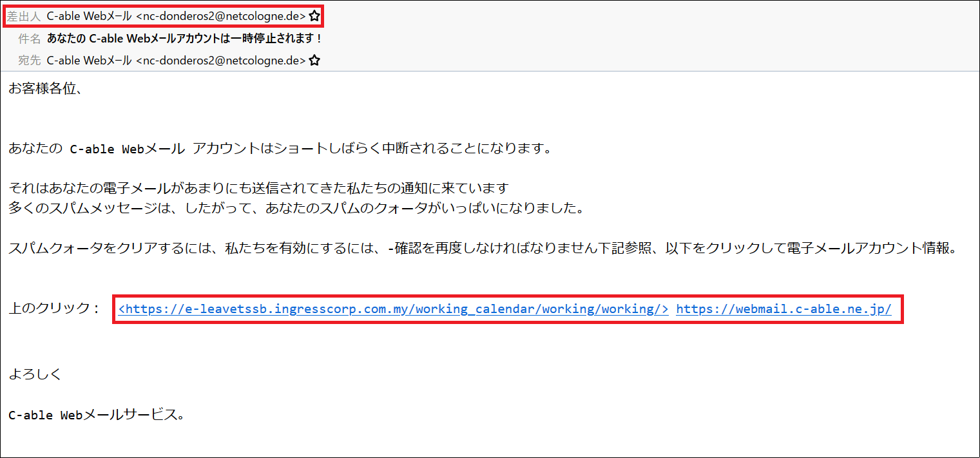The image size is (980, 458).
Task: Click the greeting お客様各位、
Action: (x=45, y=89)
